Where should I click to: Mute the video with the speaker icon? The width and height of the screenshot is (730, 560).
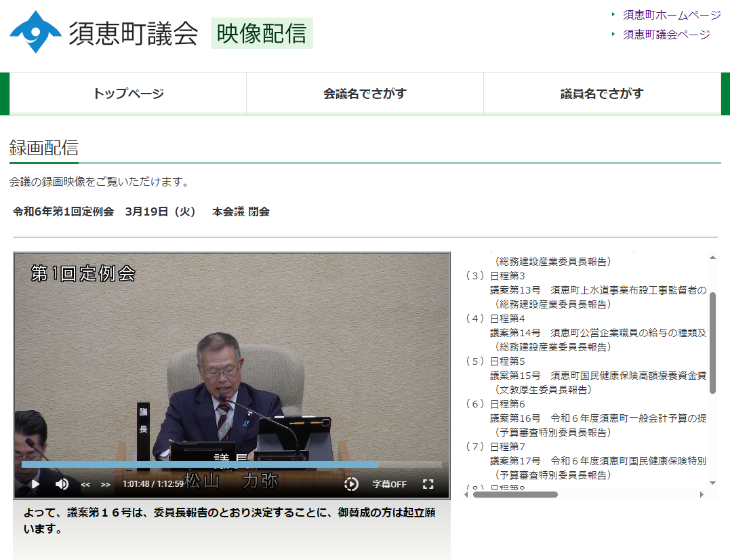(62, 484)
